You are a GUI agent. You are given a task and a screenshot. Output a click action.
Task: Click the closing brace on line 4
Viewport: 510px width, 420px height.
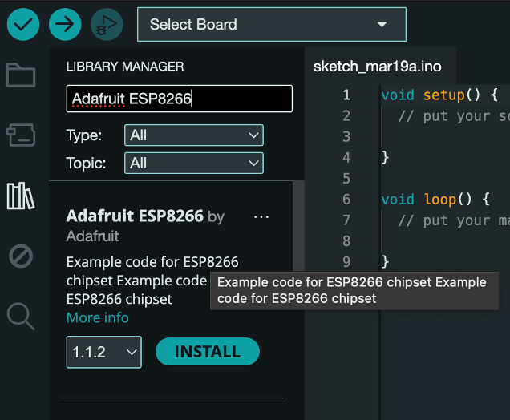coord(386,158)
